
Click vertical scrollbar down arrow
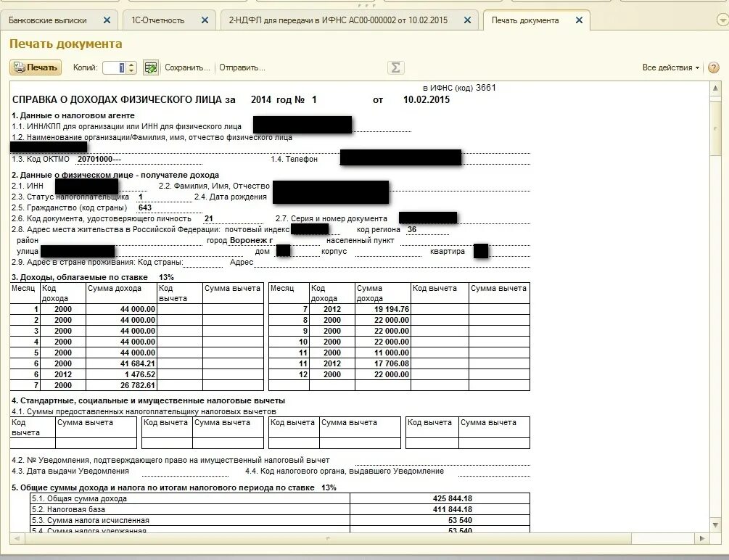715,526
